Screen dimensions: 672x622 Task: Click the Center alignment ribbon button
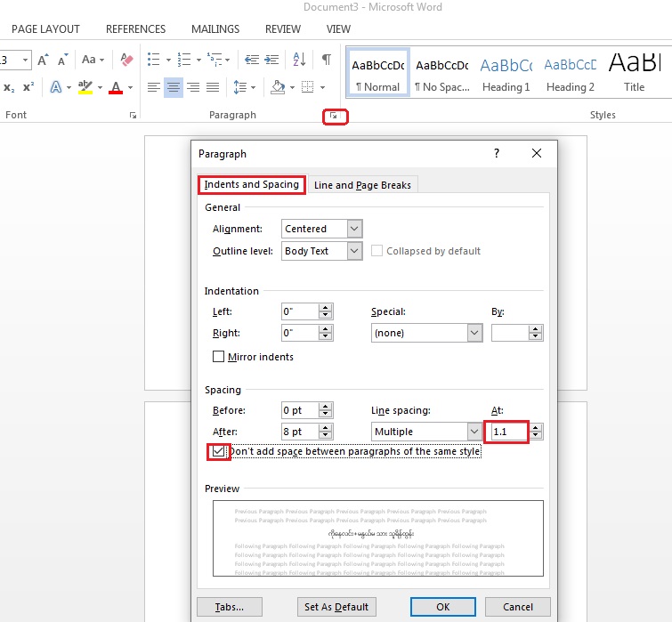click(x=174, y=87)
